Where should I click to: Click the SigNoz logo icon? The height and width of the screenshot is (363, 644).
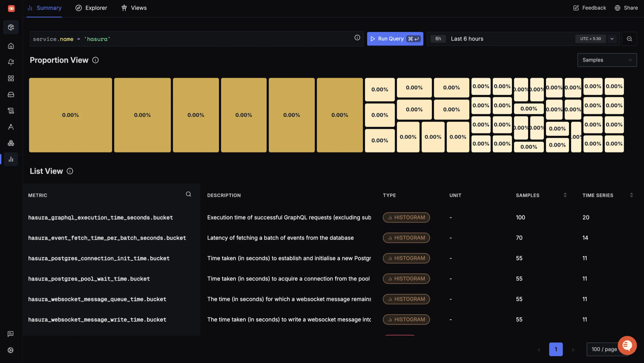(x=11, y=8)
